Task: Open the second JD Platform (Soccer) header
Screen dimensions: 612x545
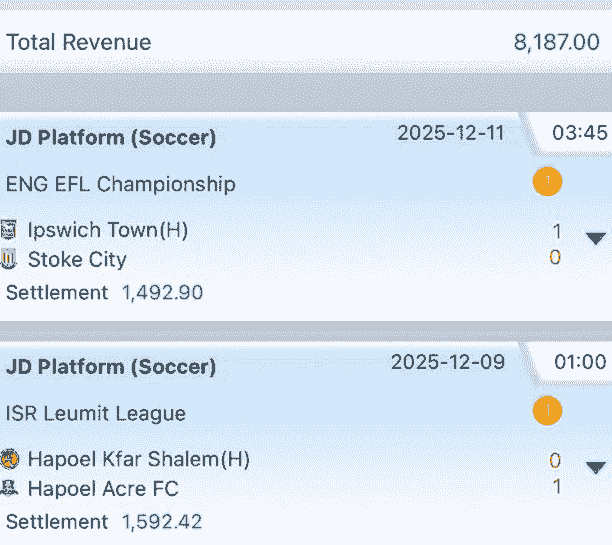Action: [111, 367]
